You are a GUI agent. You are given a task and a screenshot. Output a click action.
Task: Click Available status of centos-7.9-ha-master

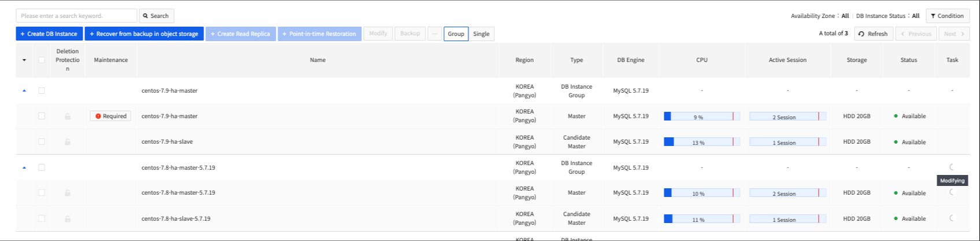tap(909, 116)
